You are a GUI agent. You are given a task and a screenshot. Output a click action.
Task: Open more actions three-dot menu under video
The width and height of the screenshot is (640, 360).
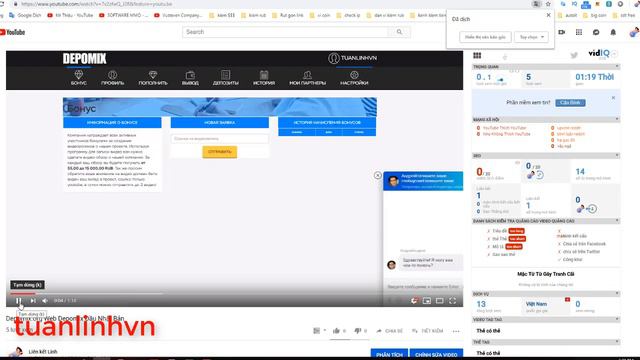pyautogui.click(x=456, y=331)
